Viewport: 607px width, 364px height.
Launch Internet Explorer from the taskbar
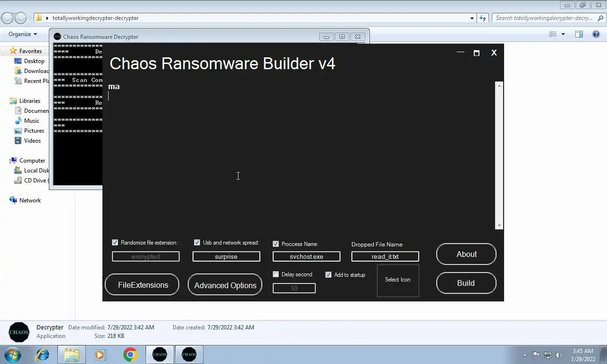click(x=43, y=355)
